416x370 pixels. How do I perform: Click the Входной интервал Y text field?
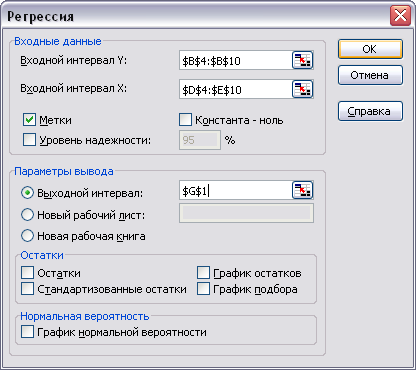[x=235, y=60]
